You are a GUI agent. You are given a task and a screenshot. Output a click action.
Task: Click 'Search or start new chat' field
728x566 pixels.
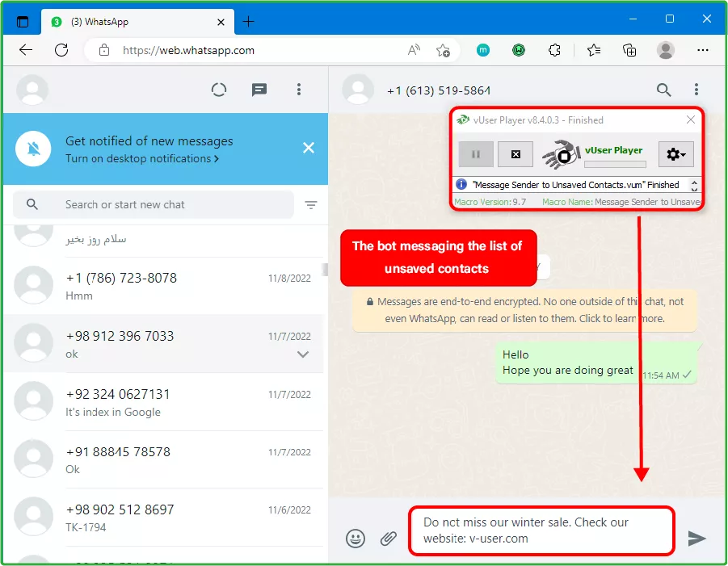[x=154, y=204]
